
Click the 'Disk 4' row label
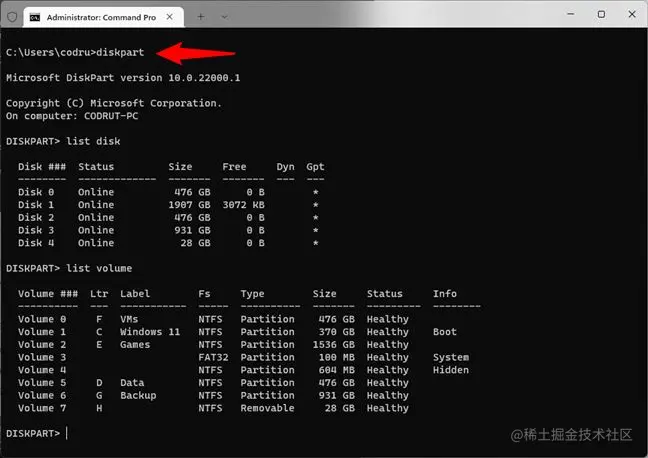36,243
